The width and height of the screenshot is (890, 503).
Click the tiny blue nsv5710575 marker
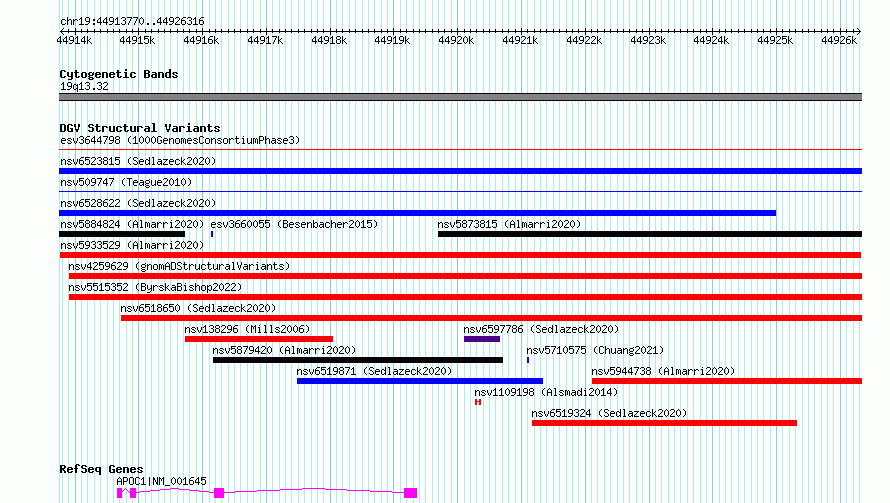[x=528, y=360]
